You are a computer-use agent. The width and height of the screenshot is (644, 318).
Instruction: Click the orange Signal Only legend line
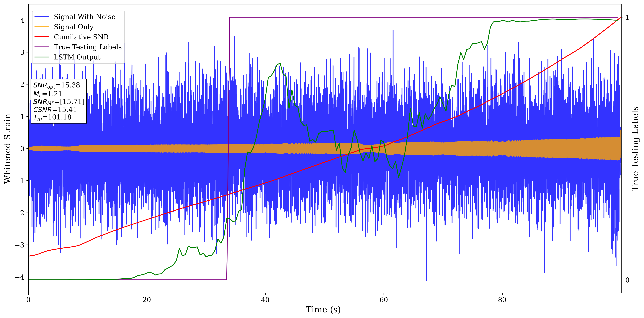42,27
